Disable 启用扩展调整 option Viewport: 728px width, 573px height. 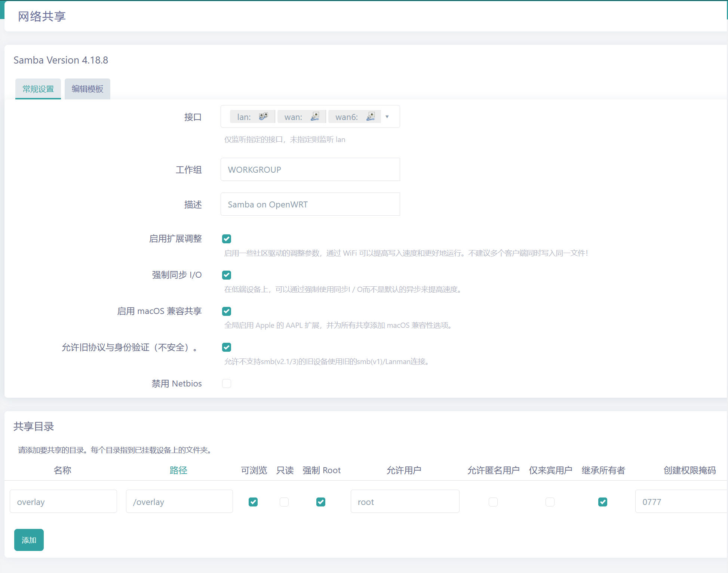(227, 238)
